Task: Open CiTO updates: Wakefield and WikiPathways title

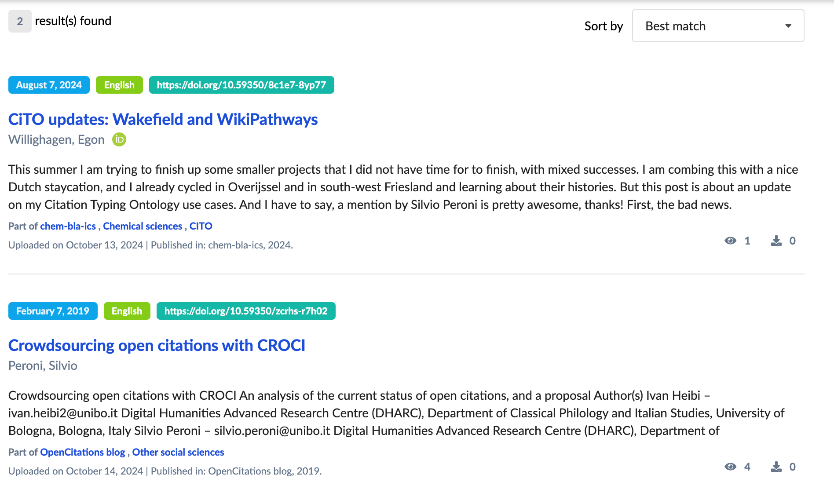Action: tap(163, 119)
